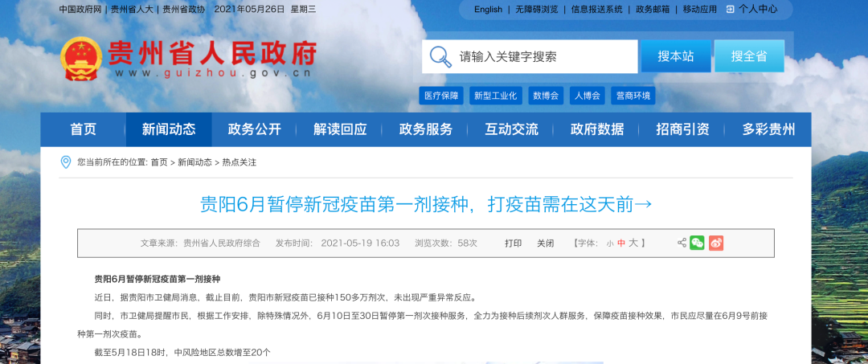
Task: Open the 贵州省人大 top link
Action: (133, 10)
